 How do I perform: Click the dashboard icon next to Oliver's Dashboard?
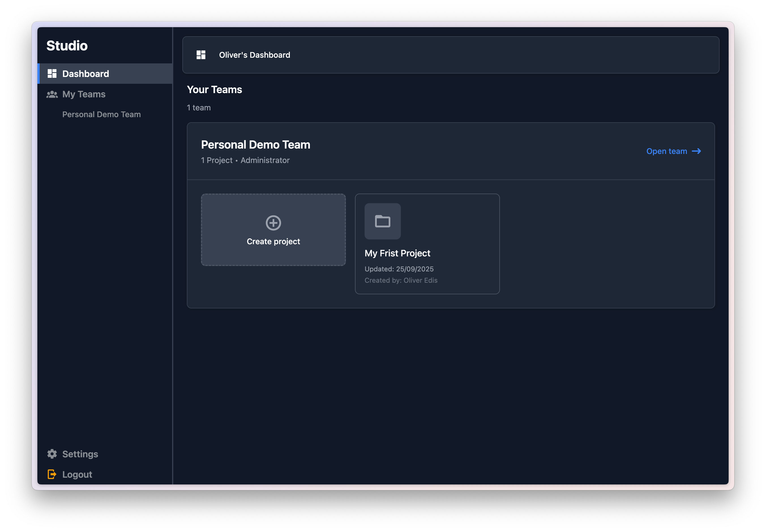tap(201, 55)
